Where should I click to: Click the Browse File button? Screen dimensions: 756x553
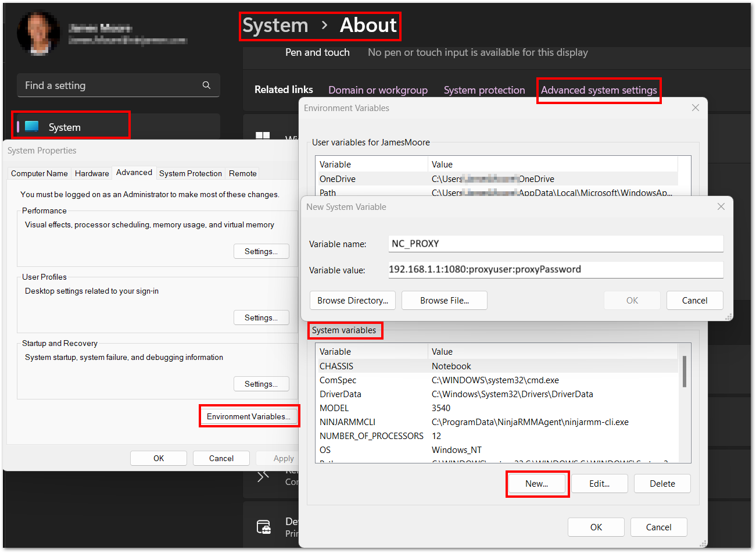pyautogui.click(x=444, y=300)
